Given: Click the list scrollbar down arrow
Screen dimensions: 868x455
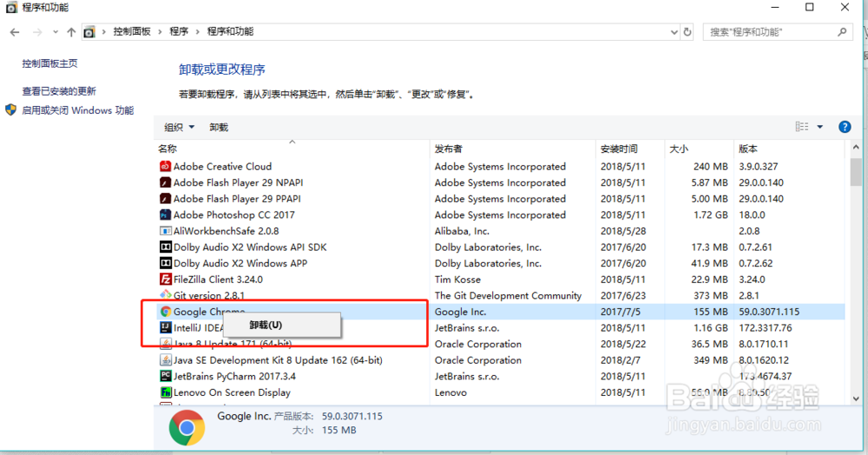Looking at the screenshot, I should tap(857, 399).
